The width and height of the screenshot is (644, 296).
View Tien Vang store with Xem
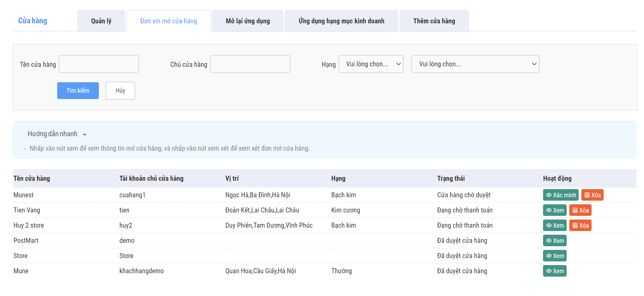click(555, 210)
